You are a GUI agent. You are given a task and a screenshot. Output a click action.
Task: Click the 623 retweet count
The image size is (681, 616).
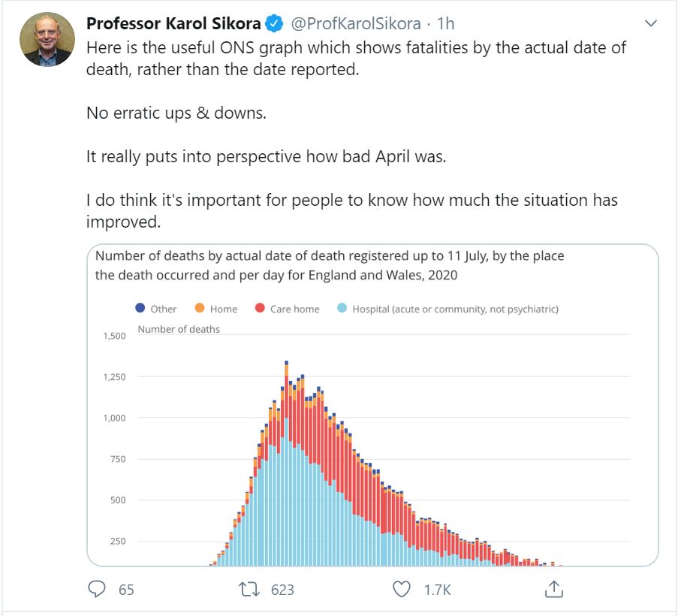[282, 590]
